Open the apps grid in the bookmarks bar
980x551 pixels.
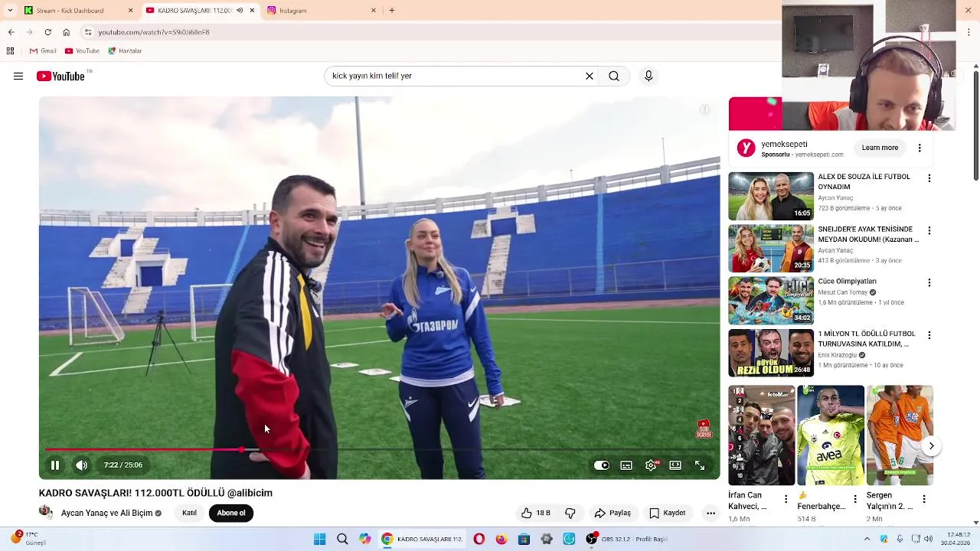pyautogui.click(x=10, y=51)
